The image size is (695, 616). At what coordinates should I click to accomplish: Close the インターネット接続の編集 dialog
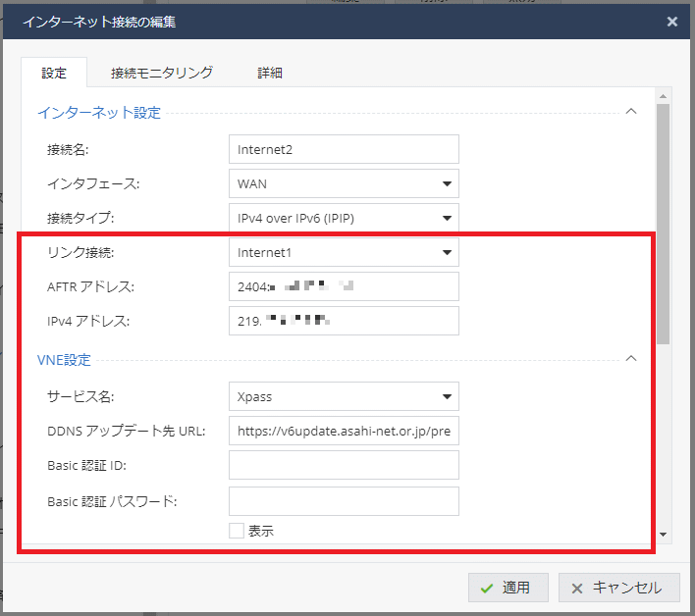(671, 21)
